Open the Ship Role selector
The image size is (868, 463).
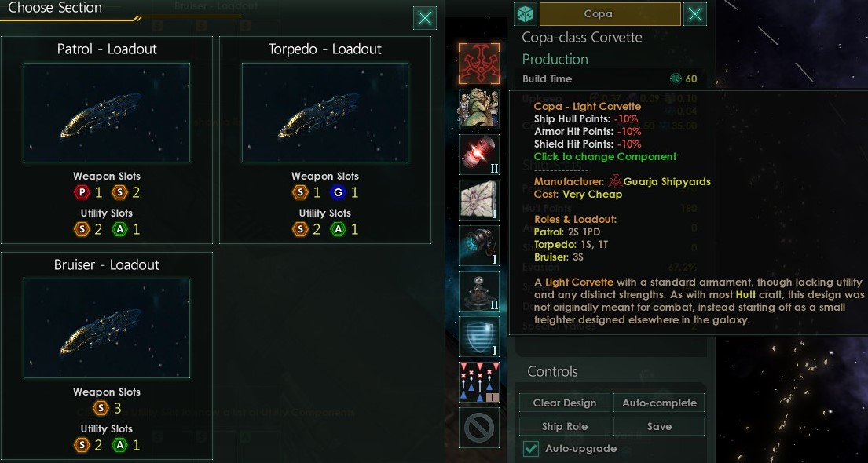tap(565, 426)
